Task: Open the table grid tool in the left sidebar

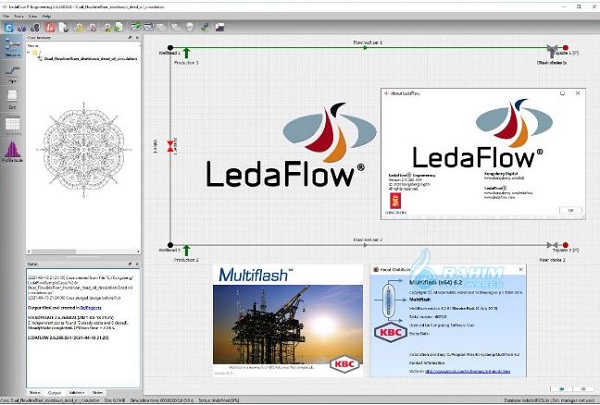Action: coord(12,124)
